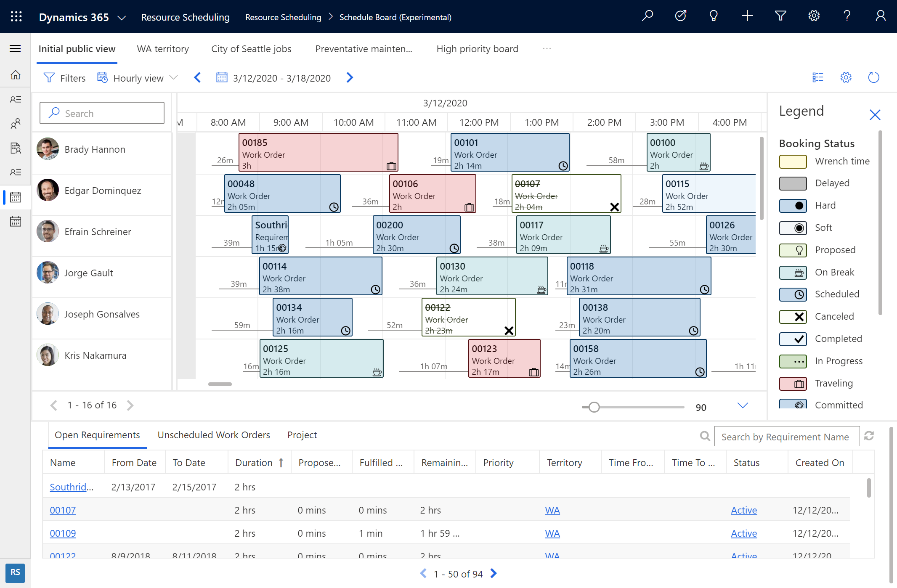Close the Legend panel with X button
This screenshot has width=897, height=588.
point(876,113)
